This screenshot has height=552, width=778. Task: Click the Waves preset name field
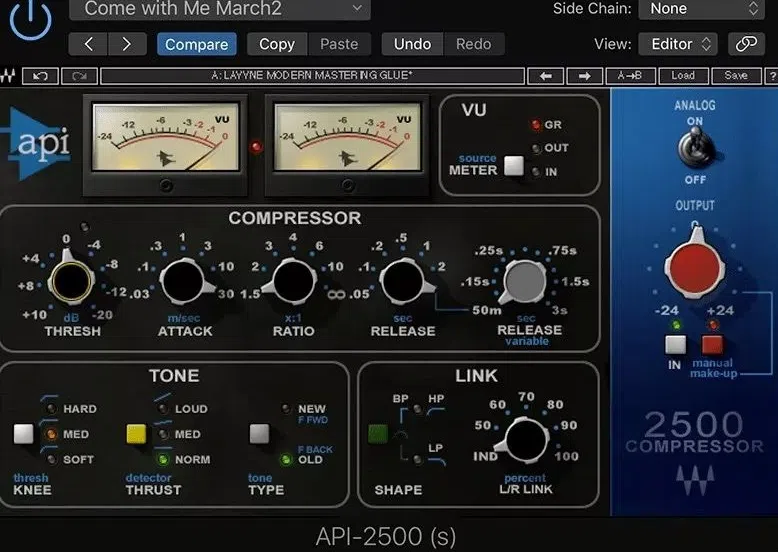pos(312,76)
